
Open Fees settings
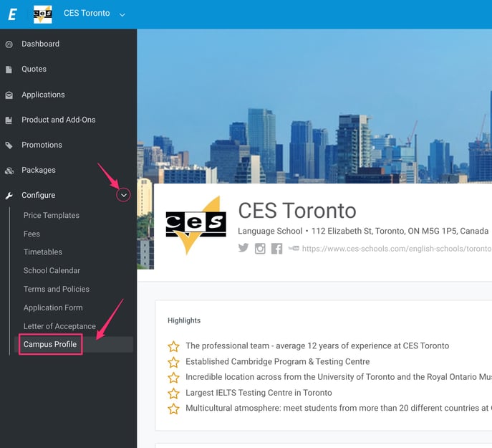pos(32,234)
